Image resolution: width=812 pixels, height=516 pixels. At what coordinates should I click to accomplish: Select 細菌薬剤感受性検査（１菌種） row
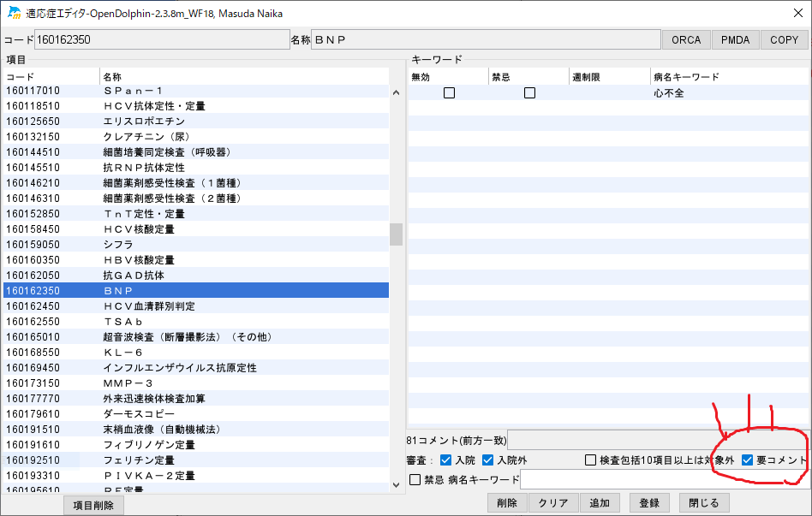point(196,182)
